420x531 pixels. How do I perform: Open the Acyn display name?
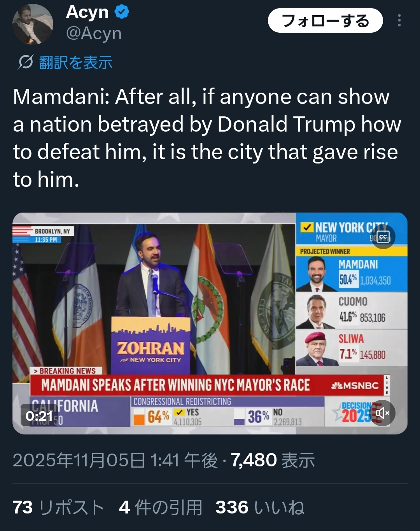(87, 12)
